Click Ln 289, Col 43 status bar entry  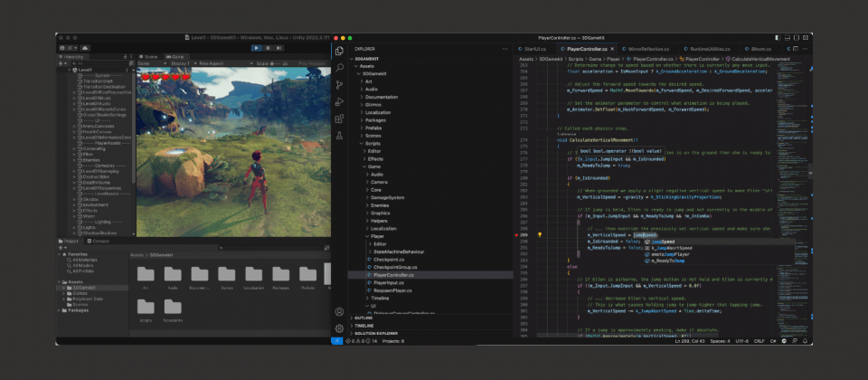point(690,341)
